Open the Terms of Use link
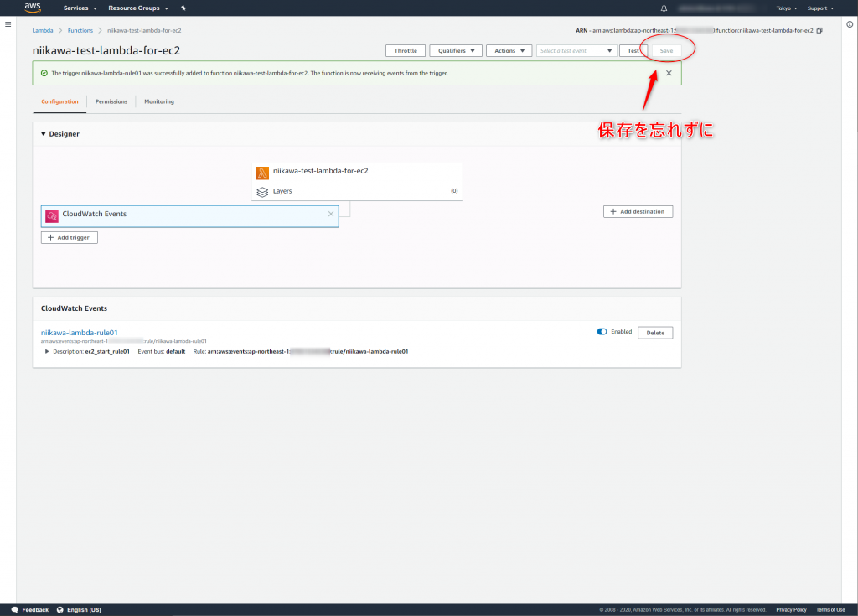This screenshot has height=616, width=858. 830,610
